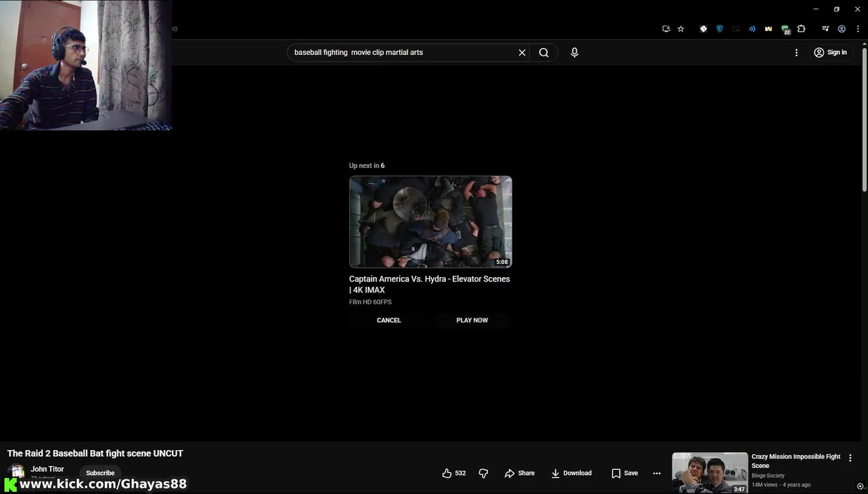Dislike the video with thumbs down
The width and height of the screenshot is (868, 494).
click(x=483, y=473)
